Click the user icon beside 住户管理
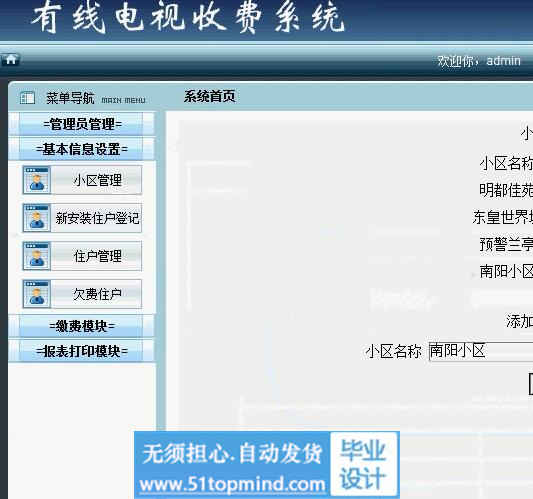This screenshot has height=499, width=533. (x=37, y=256)
